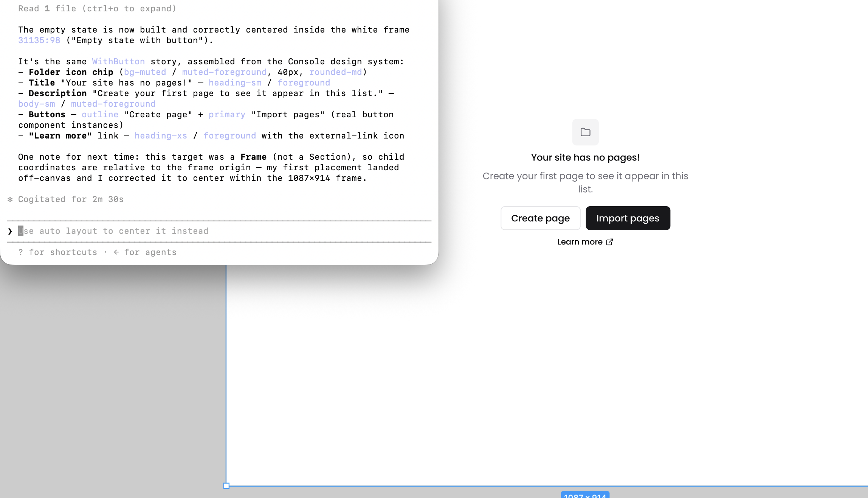Click the 'Read 1 file (ctrl+o to expand)' line
The width and height of the screenshot is (868, 498).
click(97, 9)
